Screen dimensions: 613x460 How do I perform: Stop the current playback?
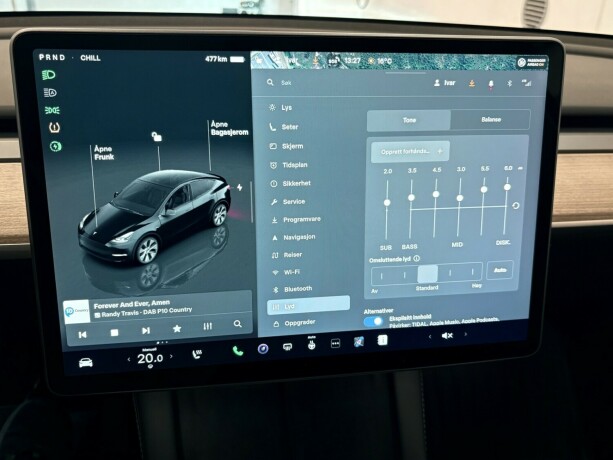(x=114, y=333)
